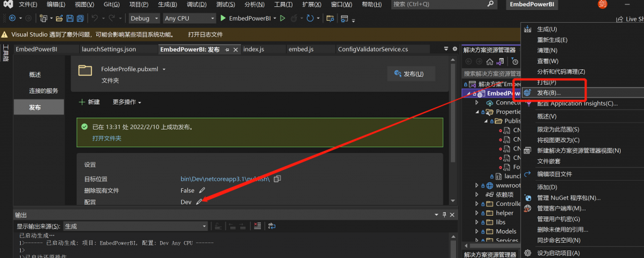Click the 新建 new profile button

tap(89, 102)
